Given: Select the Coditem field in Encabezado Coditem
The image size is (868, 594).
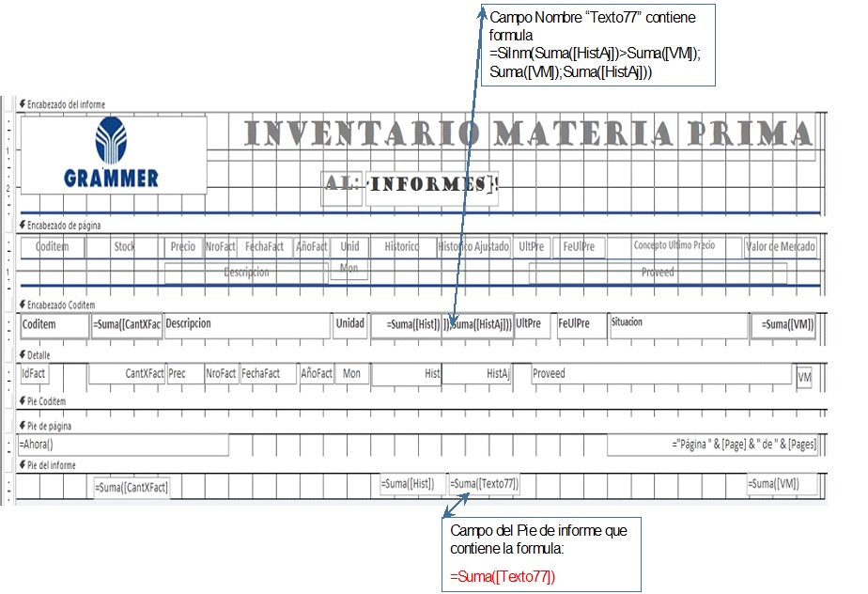Looking at the screenshot, I should click(54, 325).
